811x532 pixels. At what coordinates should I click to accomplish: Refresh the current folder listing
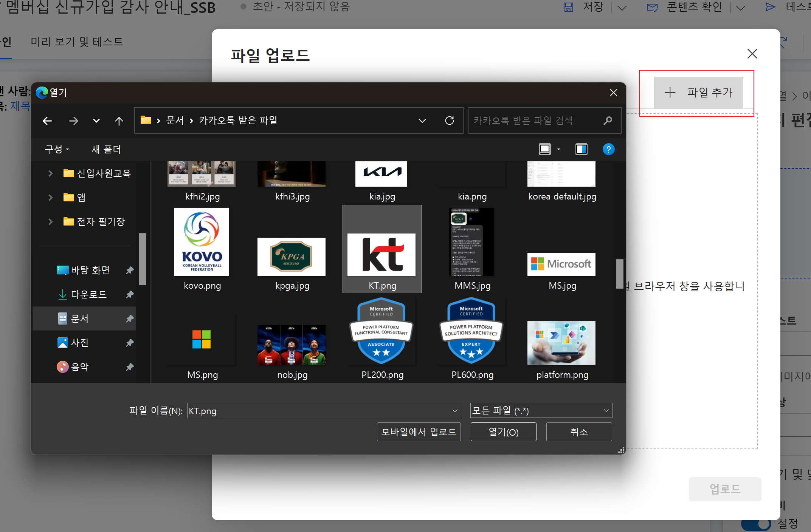point(449,121)
